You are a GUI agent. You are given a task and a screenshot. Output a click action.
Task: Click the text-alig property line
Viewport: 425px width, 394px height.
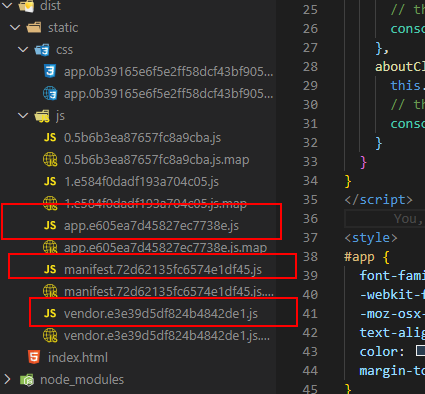(392, 333)
